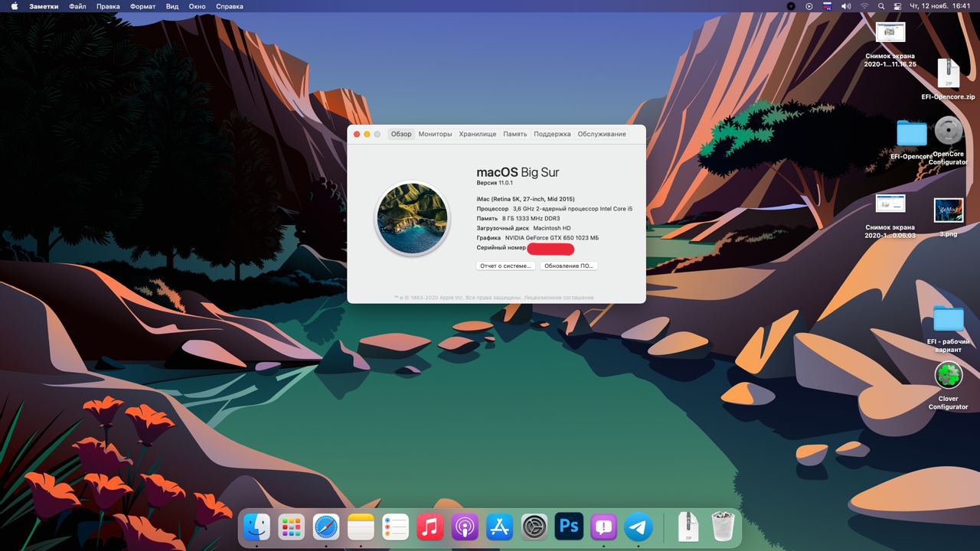Viewport: 980px width, 551px height.
Task: Switch to the Обзор tab
Action: [x=401, y=134]
